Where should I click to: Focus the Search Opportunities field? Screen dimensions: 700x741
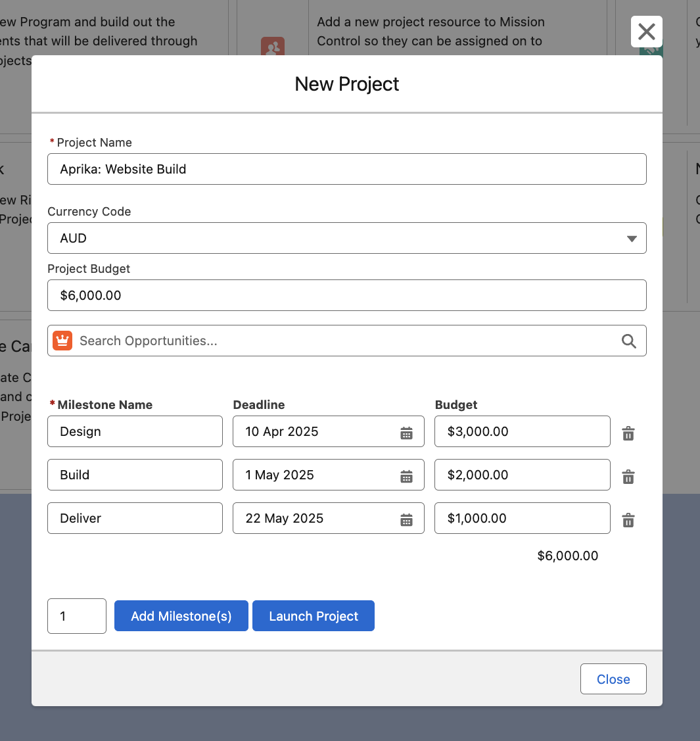[x=346, y=341]
